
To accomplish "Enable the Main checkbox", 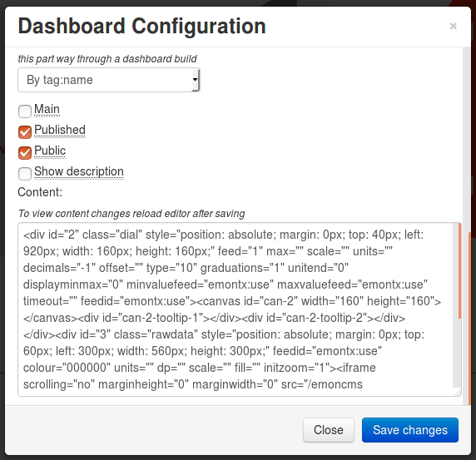I will coord(25,111).
